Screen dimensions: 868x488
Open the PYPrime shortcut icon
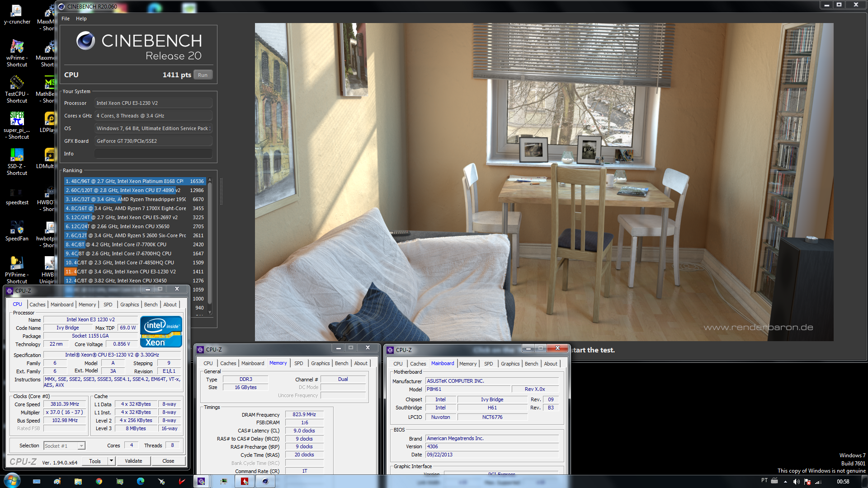tap(17, 270)
